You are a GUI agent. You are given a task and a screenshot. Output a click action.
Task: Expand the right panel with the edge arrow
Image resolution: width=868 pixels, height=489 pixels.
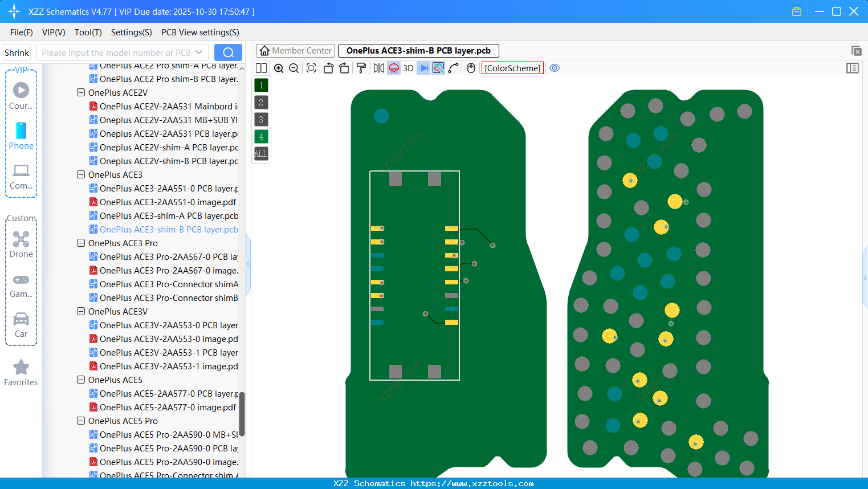point(865,279)
